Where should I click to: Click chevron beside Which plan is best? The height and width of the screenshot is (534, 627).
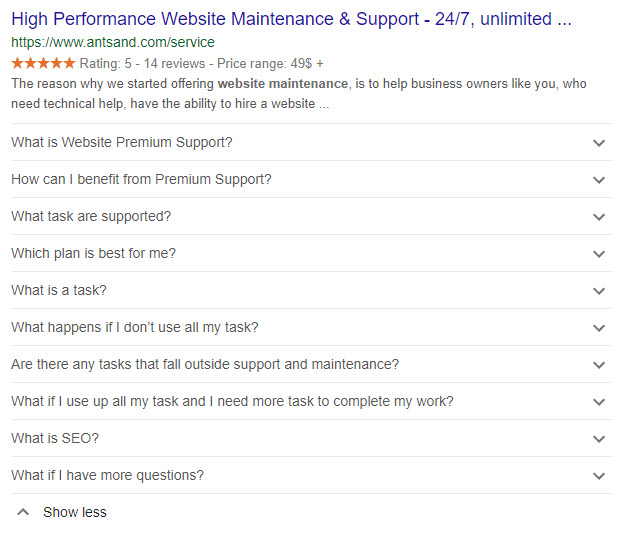point(599,254)
